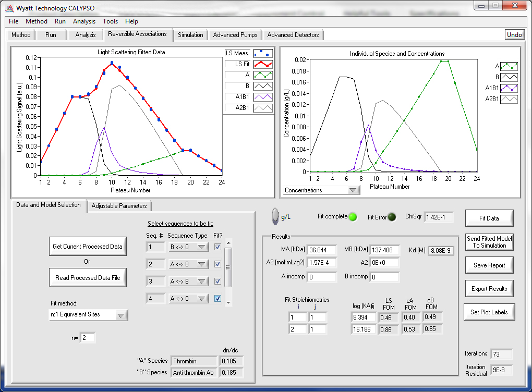Image resolution: width=532 pixels, height=392 pixels.
Task: Click the n= value input field
Action: pos(88,338)
